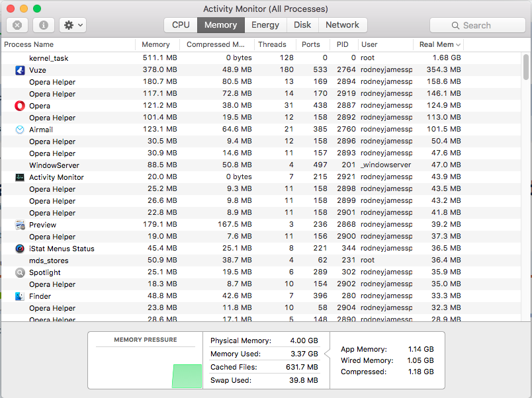Select Opera Helper with PID 2894

[261, 82]
